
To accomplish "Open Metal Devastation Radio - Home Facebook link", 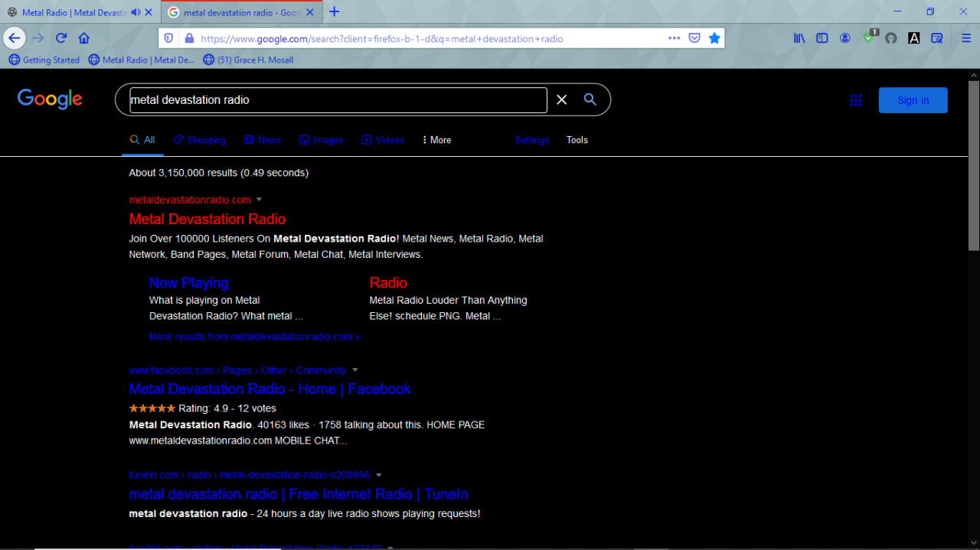I will (269, 389).
